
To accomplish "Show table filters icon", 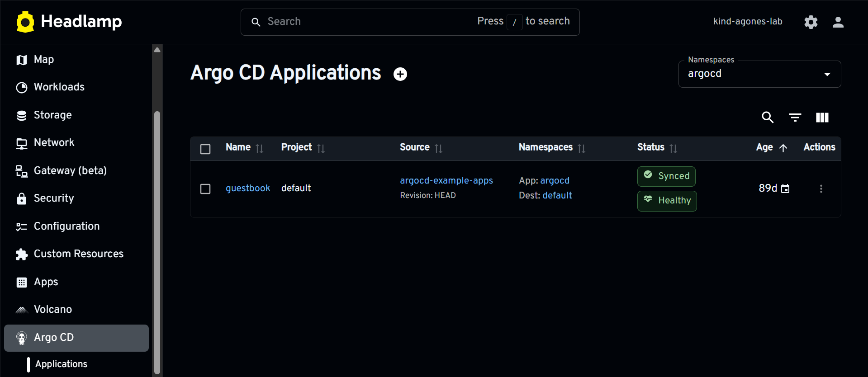I will (795, 118).
